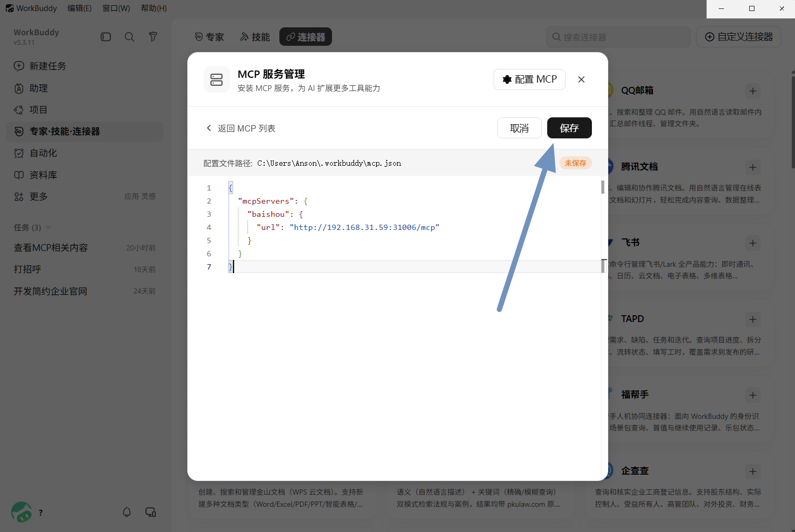Start a new task via 新建任务
The width and height of the screenshot is (795, 532).
pos(85,66)
